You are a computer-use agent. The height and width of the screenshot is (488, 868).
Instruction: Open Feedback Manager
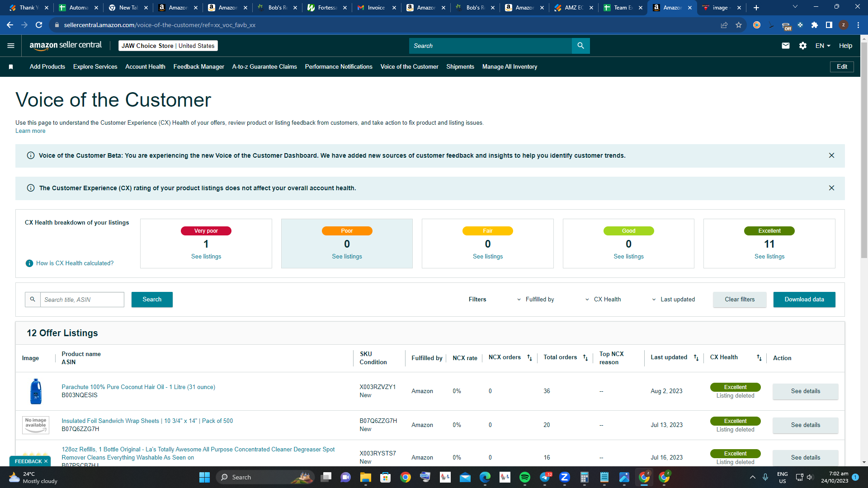pyautogui.click(x=199, y=67)
